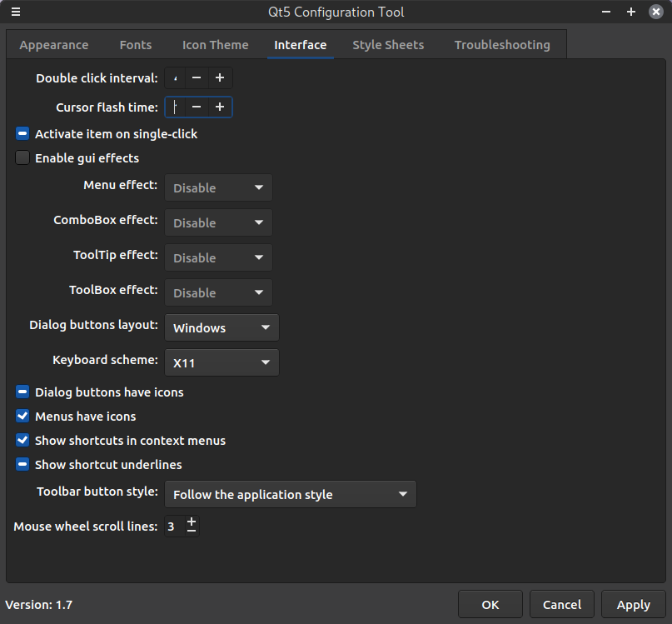Increase Cursor flash time with plus

coord(220,107)
